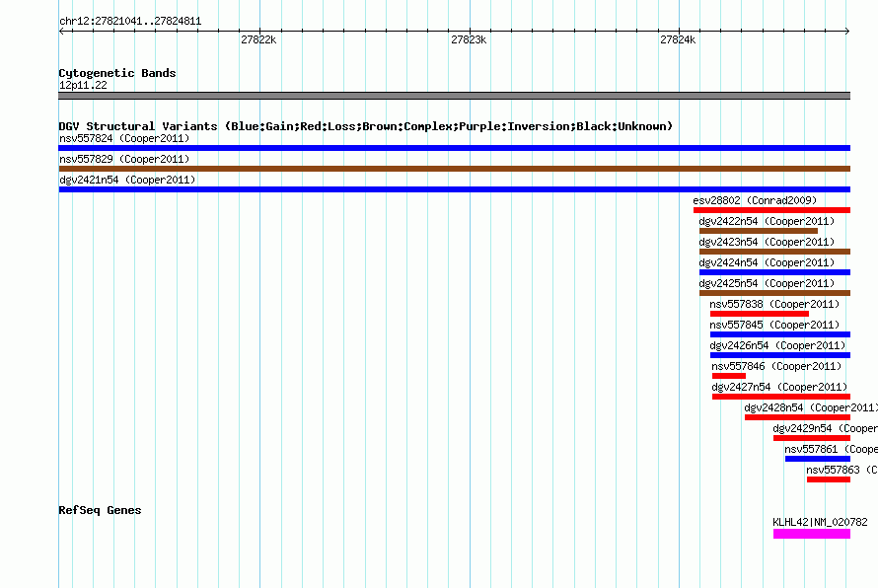Click the brown dgv2422n54 variant bar

(759, 231)
